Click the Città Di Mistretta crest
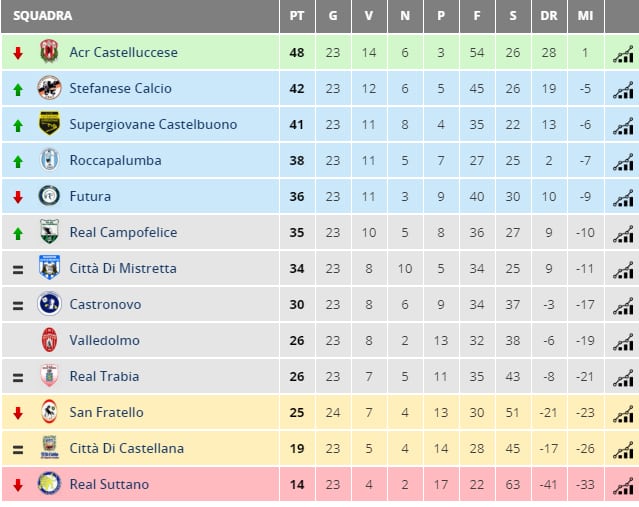 49,267
